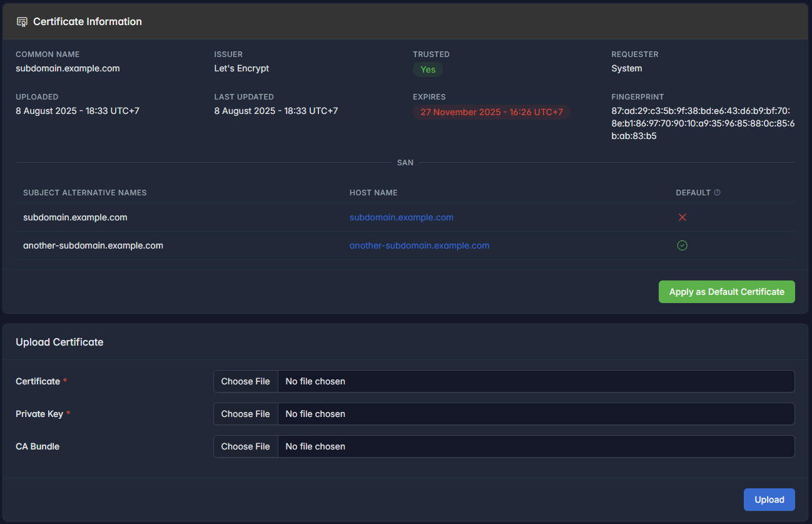
Task: Click the green check in another-subdomain row
Action: (683, 245)
